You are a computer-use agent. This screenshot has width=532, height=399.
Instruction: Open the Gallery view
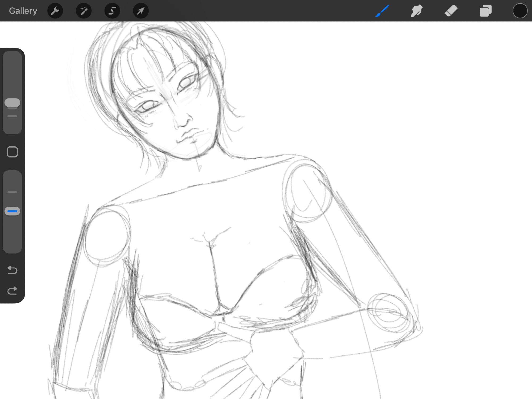(x=23, y=11)
